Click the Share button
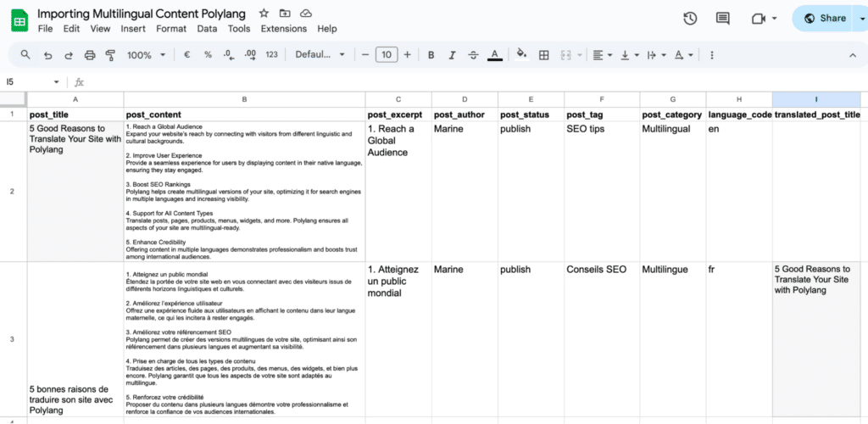 824,19
